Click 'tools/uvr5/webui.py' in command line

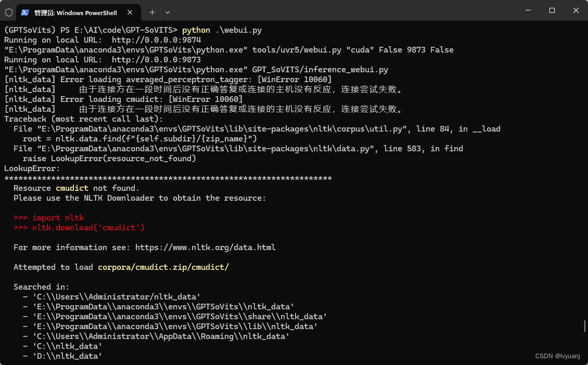coord(297,50)
